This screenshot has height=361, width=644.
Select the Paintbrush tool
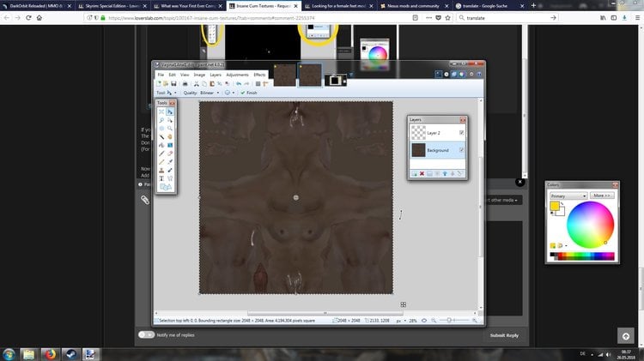(x=161, y=153)
